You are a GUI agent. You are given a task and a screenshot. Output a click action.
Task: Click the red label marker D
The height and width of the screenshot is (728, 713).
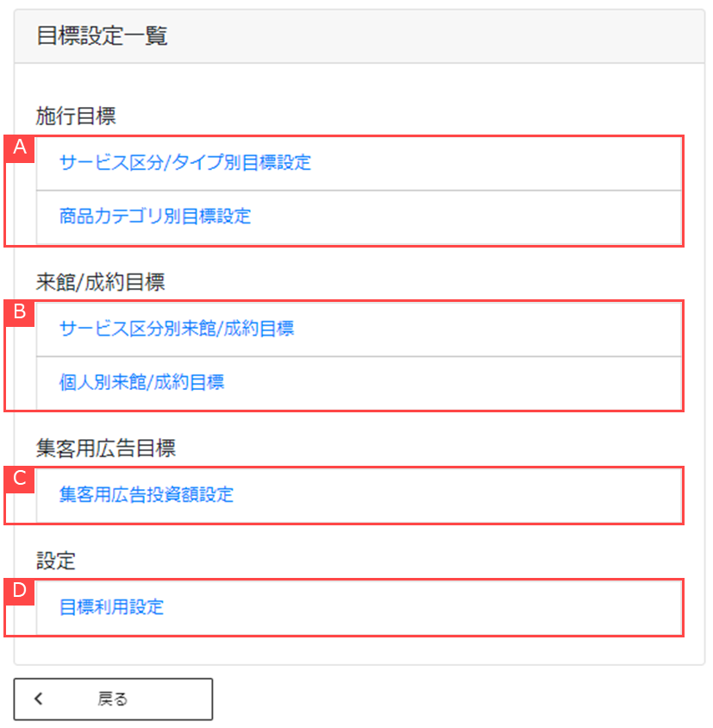pos(18,593)
